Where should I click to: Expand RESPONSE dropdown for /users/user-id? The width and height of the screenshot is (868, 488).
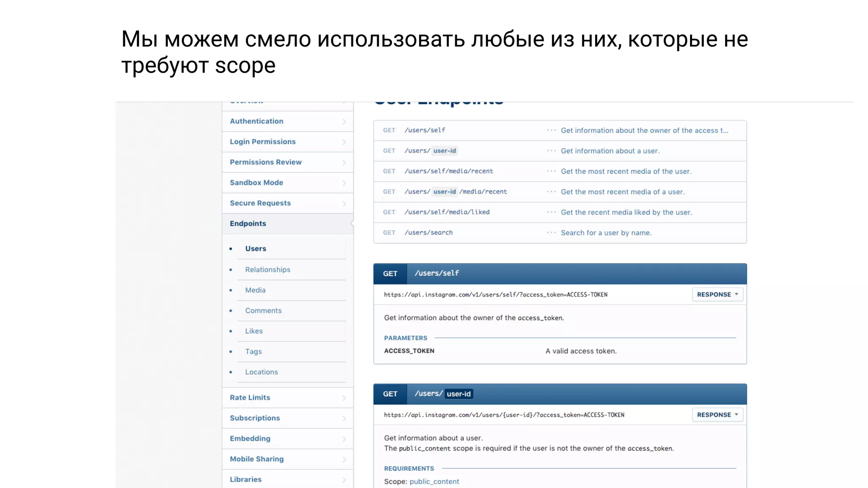(x=717, y=415)
